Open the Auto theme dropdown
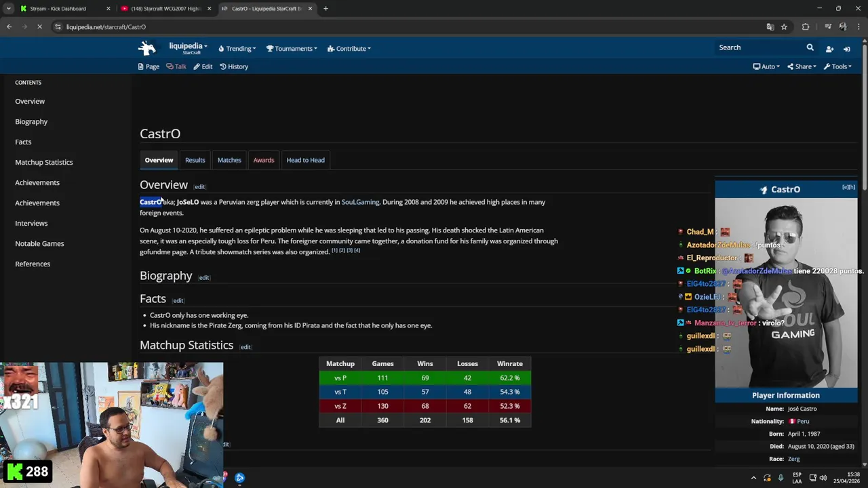The width and height of the screenshot is (868, 488). (766, 66)
